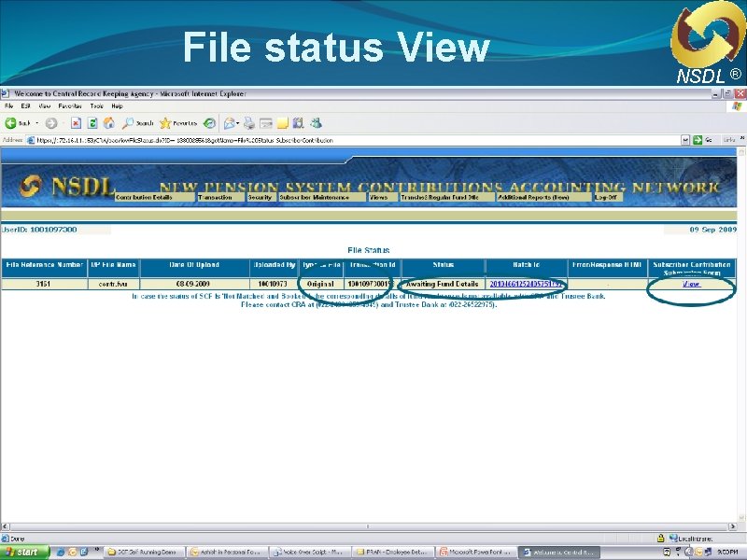This screenshot has height=560, width=747.
Task: Open the Transfer/Regular Fund Dtls tab
Action: pos(447,197)
